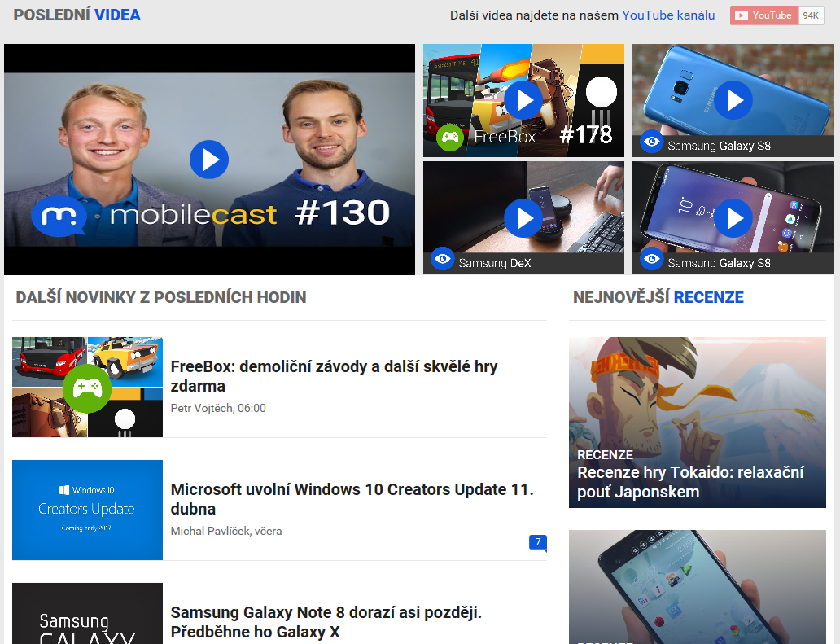The height and width of the screenshot is (644, 840).
Task: Click the Nejnovější Recenze section heading
Action: point(658,297)
